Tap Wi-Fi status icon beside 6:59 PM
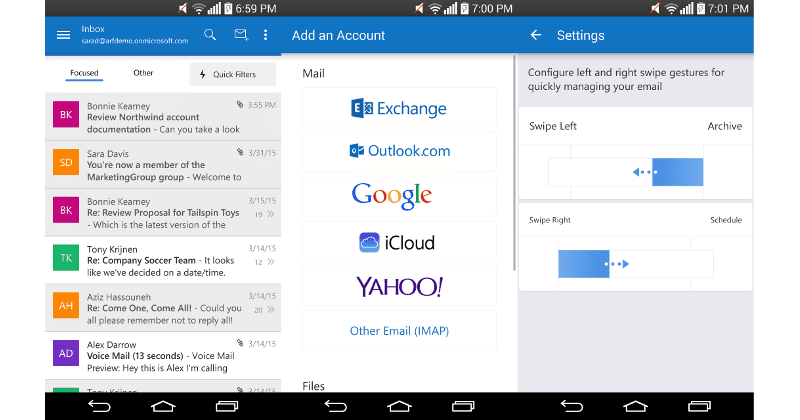The height and width of the screenshot is (420, 800). [x=198, y=9]
